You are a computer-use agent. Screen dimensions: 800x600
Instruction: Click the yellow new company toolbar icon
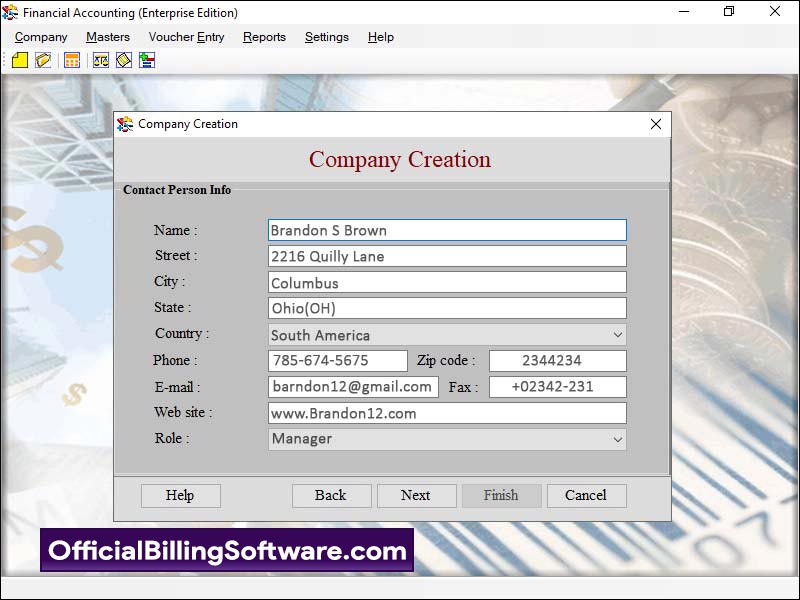20,61
